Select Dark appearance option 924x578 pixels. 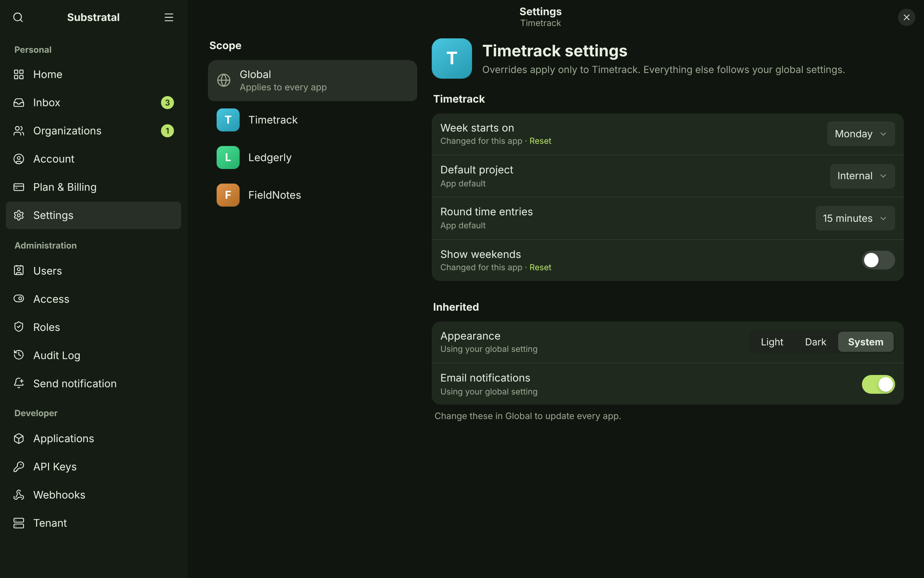(815, 342)
